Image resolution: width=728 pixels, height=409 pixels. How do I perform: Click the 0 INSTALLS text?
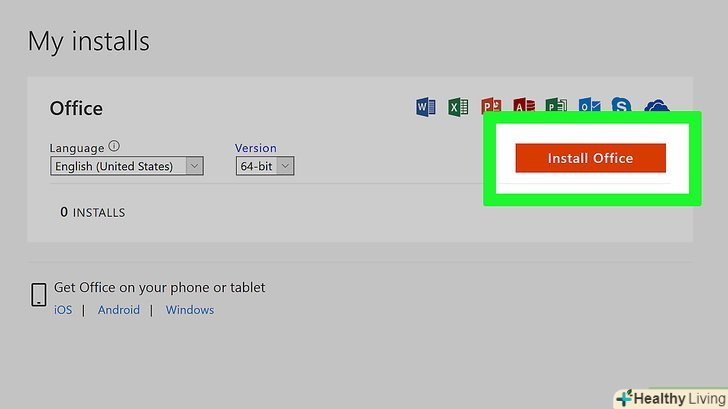(x=93, y=212)
